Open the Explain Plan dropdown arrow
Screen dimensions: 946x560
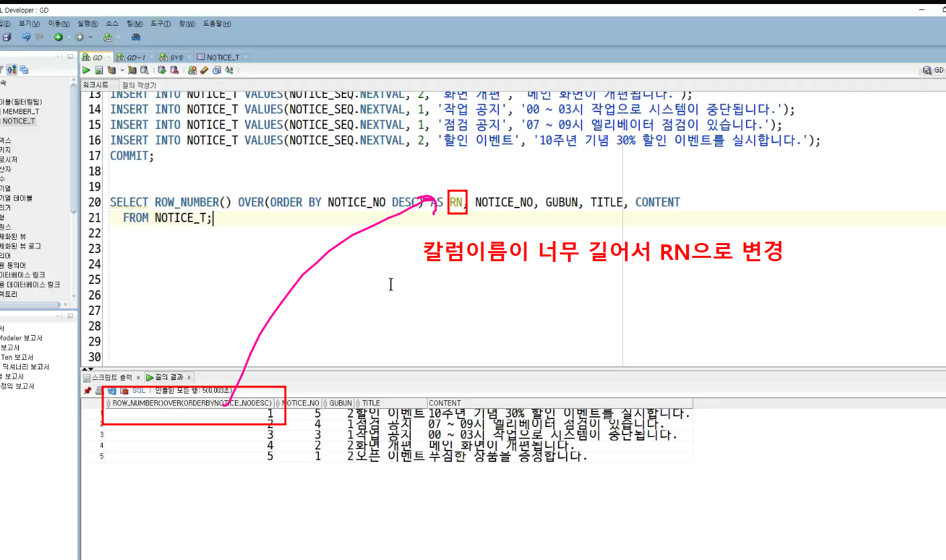point(122,70)
